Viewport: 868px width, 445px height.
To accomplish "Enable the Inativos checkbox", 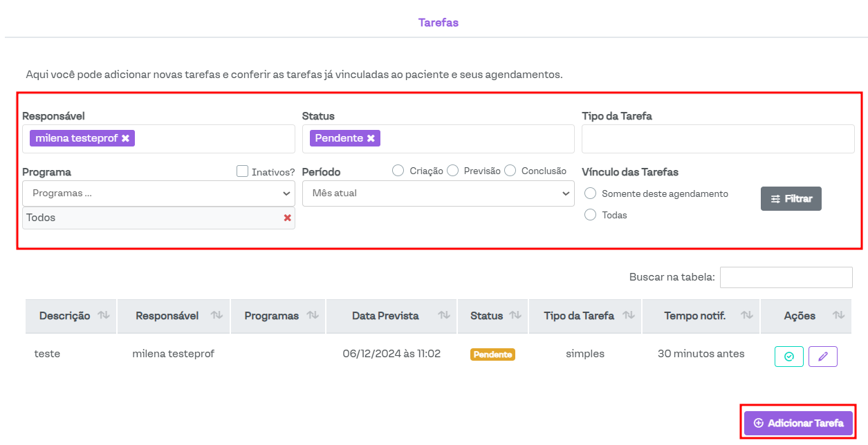I will click(242, 171).
